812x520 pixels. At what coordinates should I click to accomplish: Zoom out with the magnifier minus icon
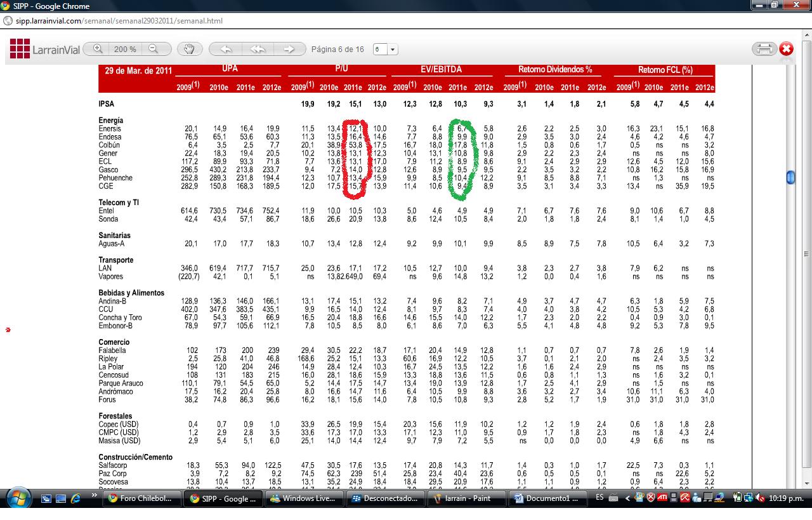pos(153,49)
